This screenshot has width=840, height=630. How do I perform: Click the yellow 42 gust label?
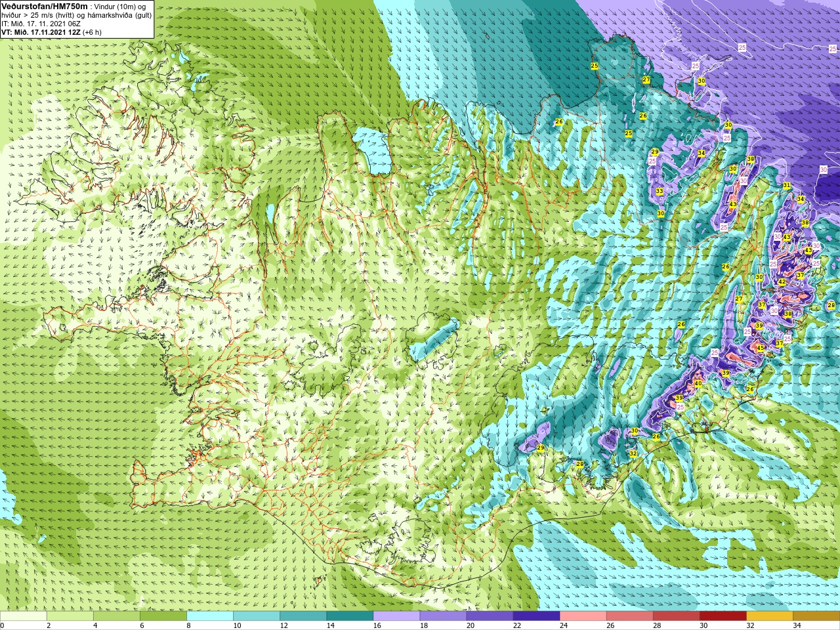pyautogui.click(x=782, y=282)
